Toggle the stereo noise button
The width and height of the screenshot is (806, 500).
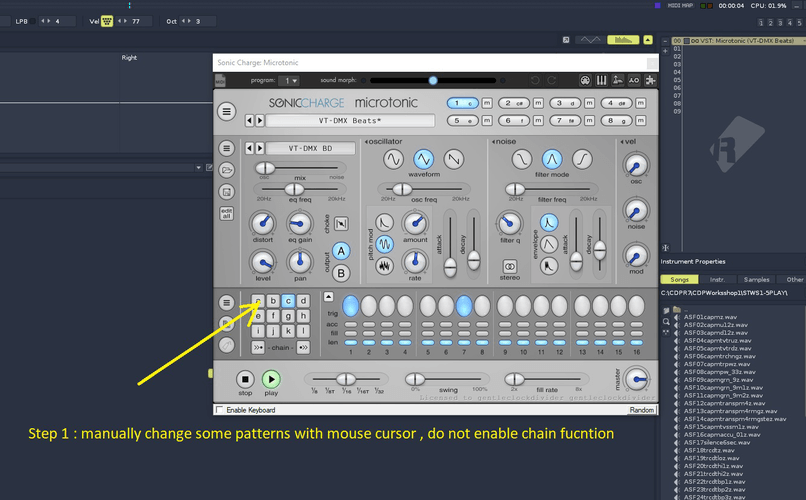pyautogui.click(x=509, y=266)
